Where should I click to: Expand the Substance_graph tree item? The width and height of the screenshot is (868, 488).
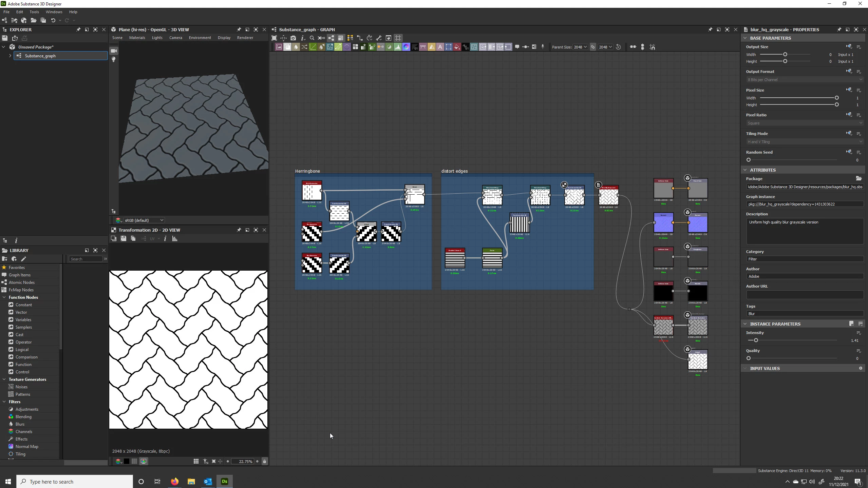tap(10, 56)
